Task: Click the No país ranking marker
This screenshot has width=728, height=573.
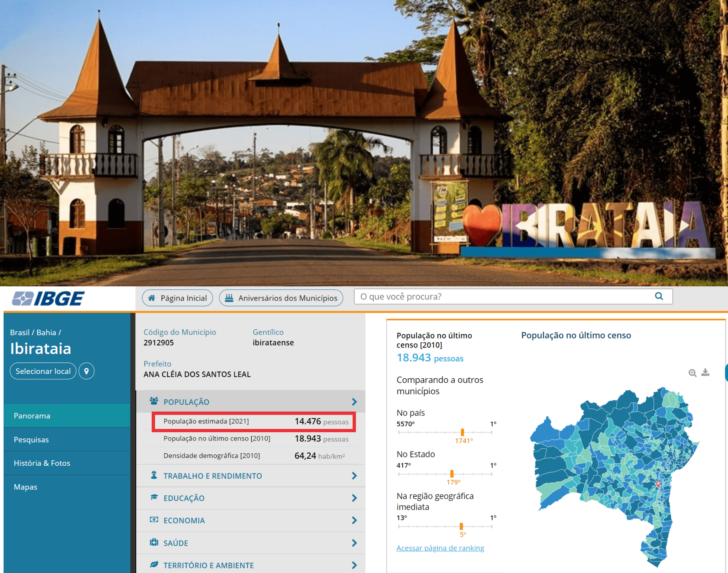Action: (462, 432)
